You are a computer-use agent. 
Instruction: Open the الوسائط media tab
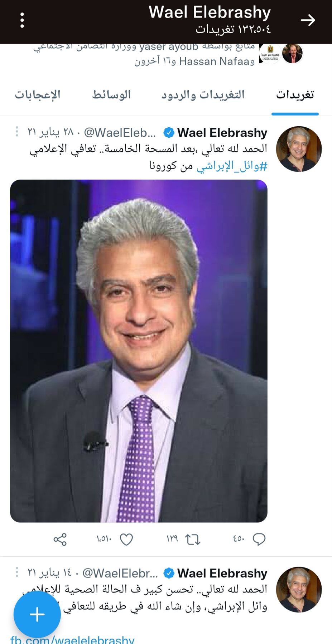click(x=111, y=95)
